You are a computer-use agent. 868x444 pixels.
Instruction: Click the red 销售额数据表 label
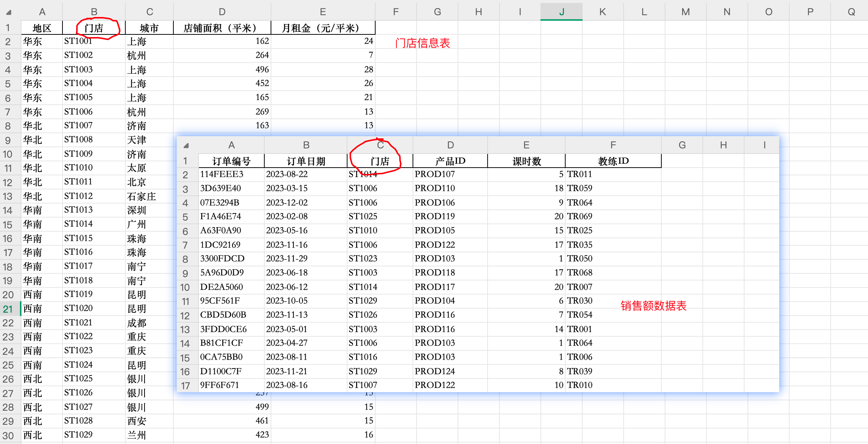tap(653, 306)
